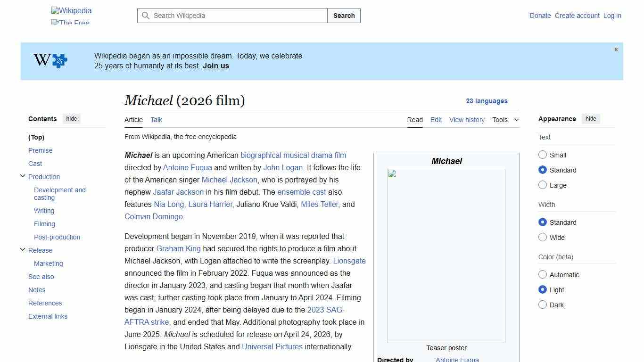Open the View history tab
The height and width of the screenshot is (362, 644).
click(x=466, y=120)
